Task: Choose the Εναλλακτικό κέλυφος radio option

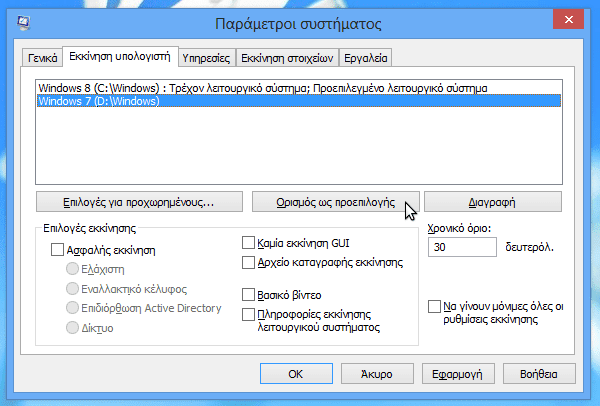Action: click(72, 289)
